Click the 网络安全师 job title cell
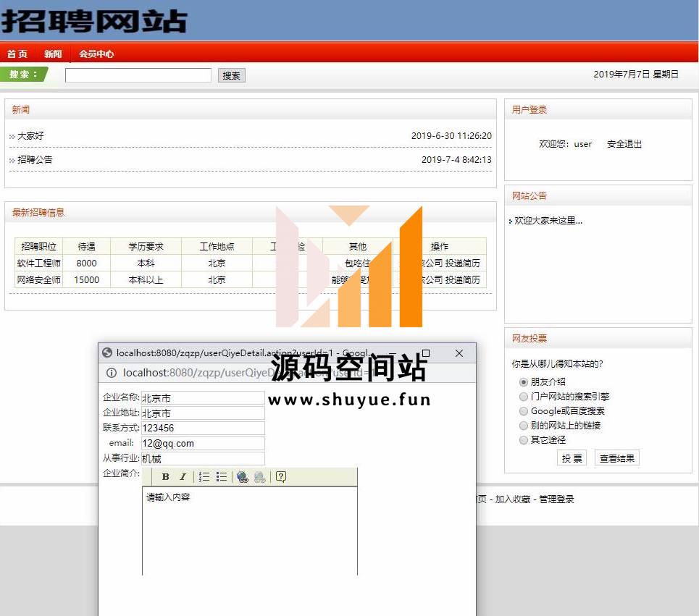Image resolution: width=699 pixels, height=616 pixels. [39, 279]
